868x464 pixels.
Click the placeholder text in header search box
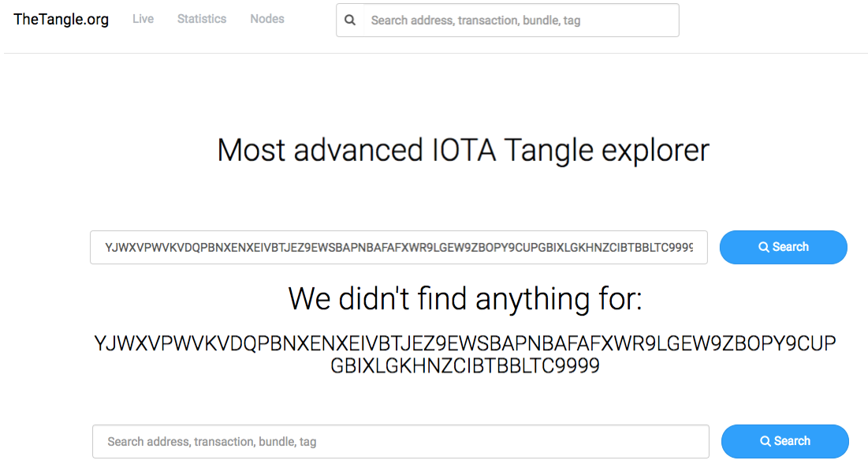pos(475,21)
